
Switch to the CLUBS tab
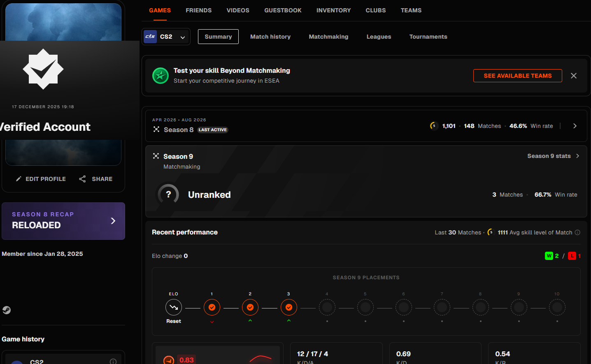pos(376,10)
